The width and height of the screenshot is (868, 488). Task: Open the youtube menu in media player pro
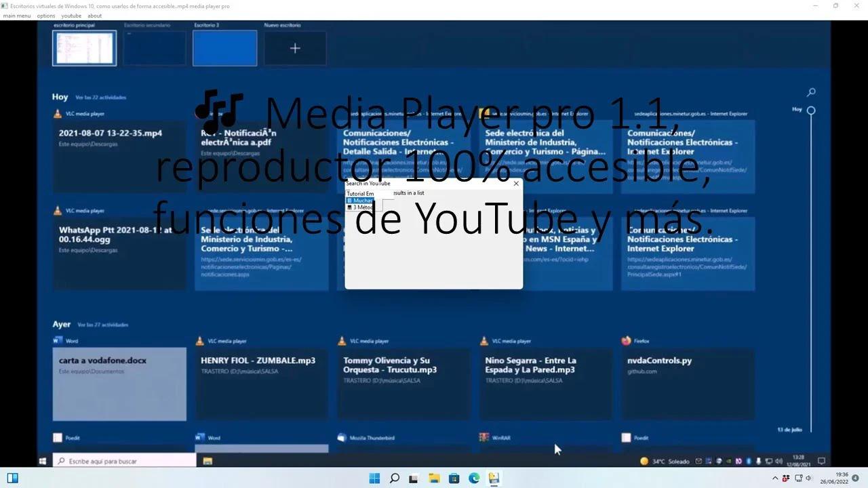pyautogui.click(x=71, y=15)
